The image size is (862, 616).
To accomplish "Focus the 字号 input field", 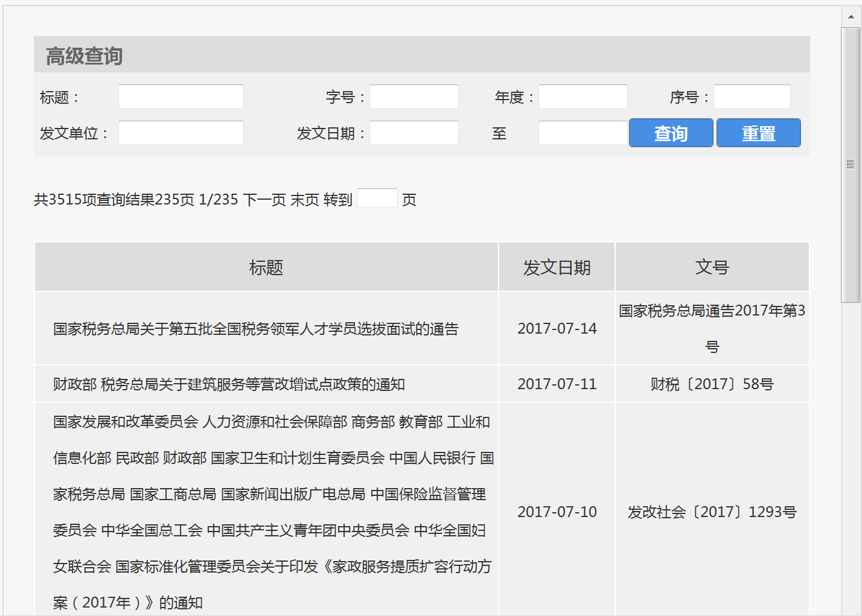I will [x=414, y=97].
